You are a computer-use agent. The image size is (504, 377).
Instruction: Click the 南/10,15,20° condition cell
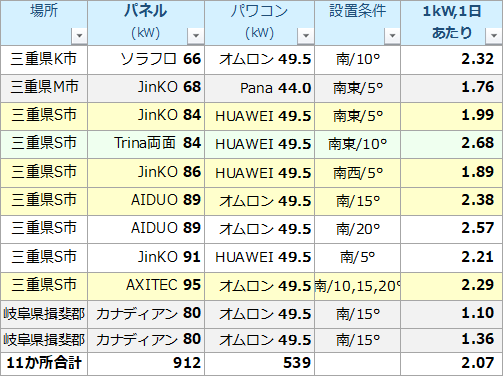(358, 286)
